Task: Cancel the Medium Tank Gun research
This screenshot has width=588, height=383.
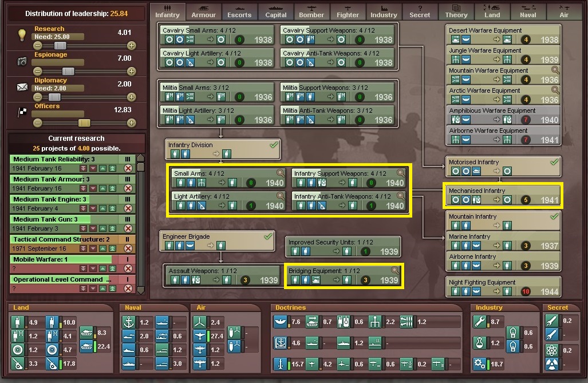Action: tap(128, 228)
